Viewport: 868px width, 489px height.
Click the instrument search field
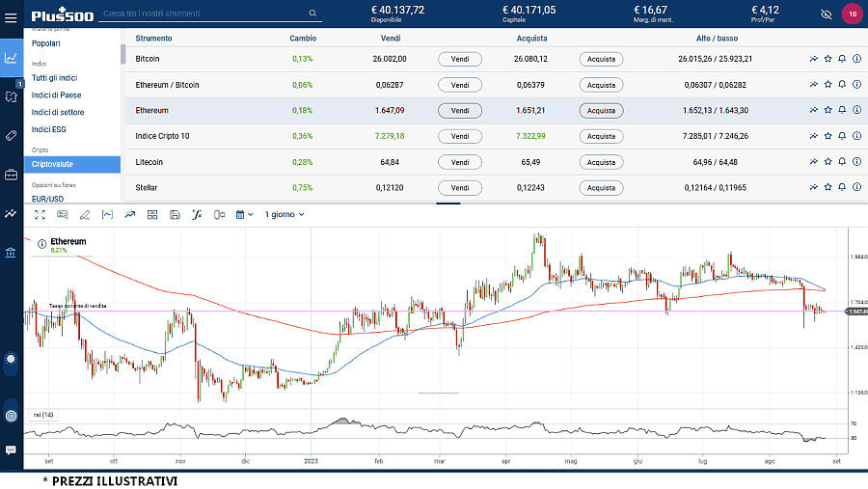pos(209,14)
